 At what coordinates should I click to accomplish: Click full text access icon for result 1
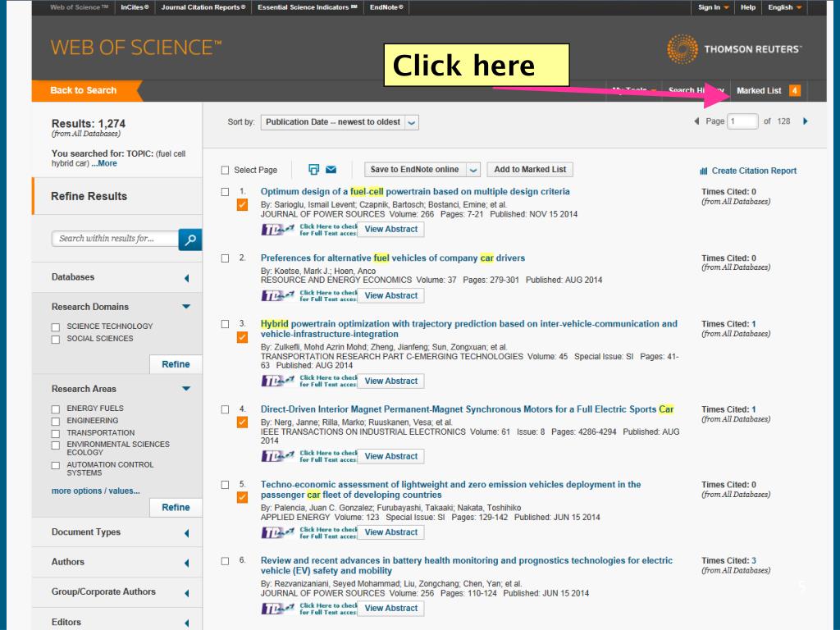coord(308,230)
